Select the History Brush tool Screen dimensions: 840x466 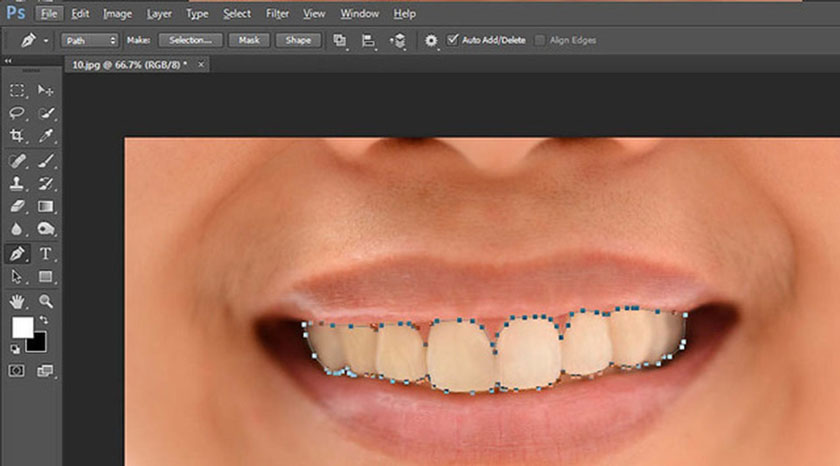pos(46,183)
